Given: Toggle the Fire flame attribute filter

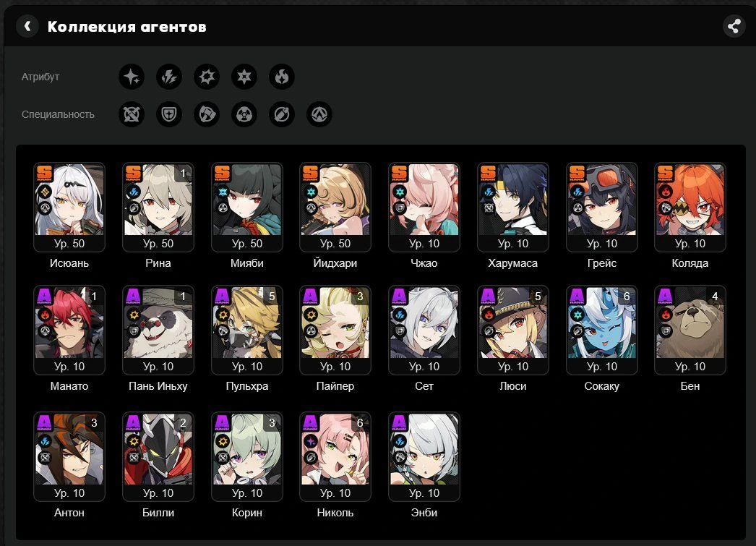Looking at the screenshot, I should tap(282, 77).
